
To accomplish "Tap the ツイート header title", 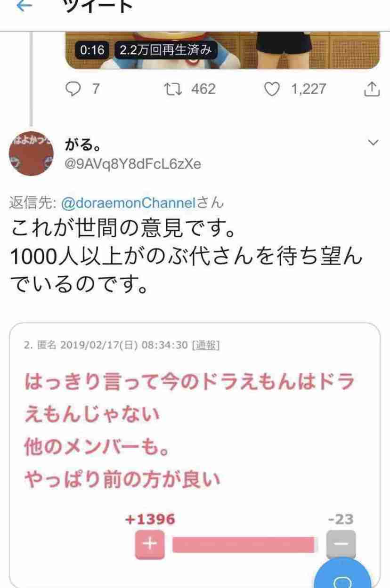I will click(99, 5).
